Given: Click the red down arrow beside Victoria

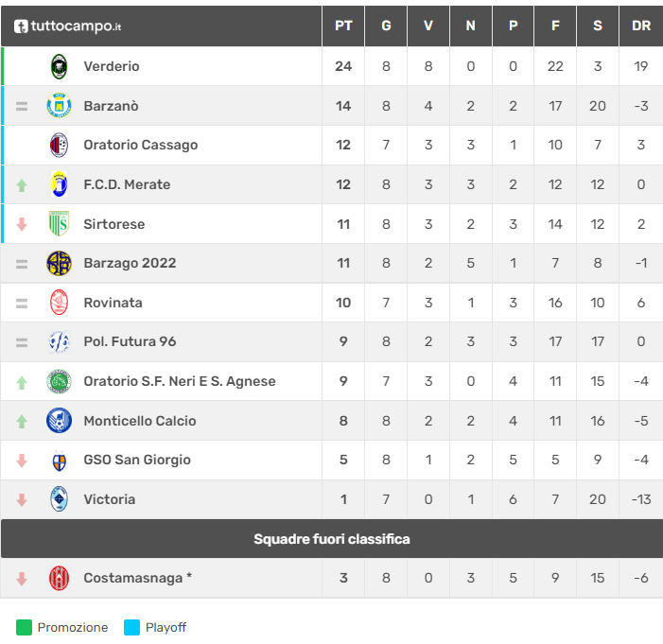Looking at the screenshot, I should tap(22, 499).
